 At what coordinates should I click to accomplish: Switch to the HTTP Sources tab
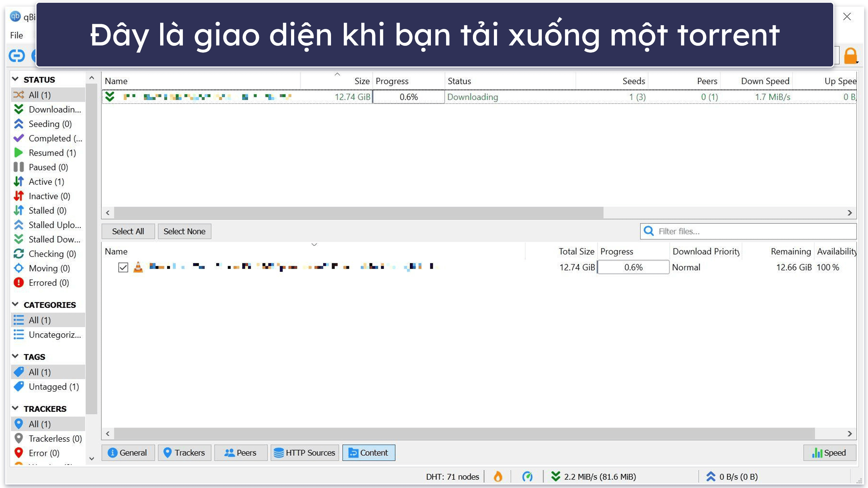(x=304, y=453)
